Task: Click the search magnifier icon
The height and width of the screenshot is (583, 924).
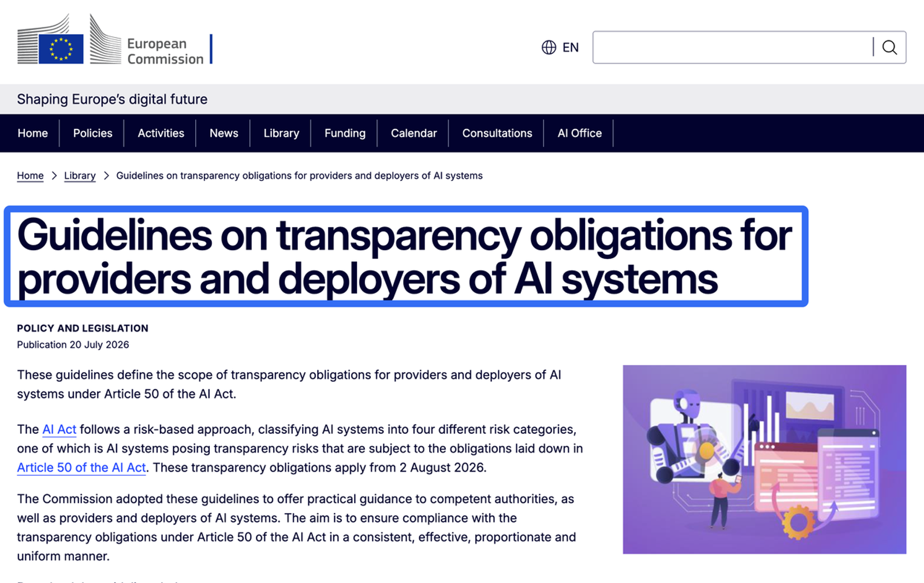Action: pos(889,47)
